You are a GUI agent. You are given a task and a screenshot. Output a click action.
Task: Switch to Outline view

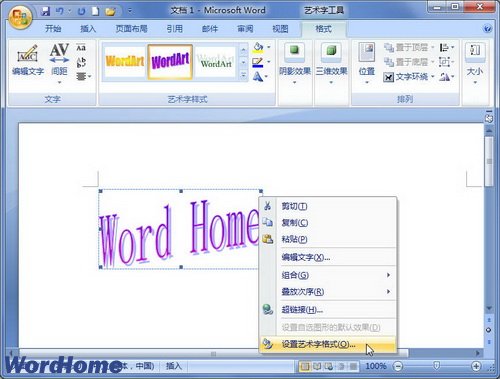coord(341,367)
